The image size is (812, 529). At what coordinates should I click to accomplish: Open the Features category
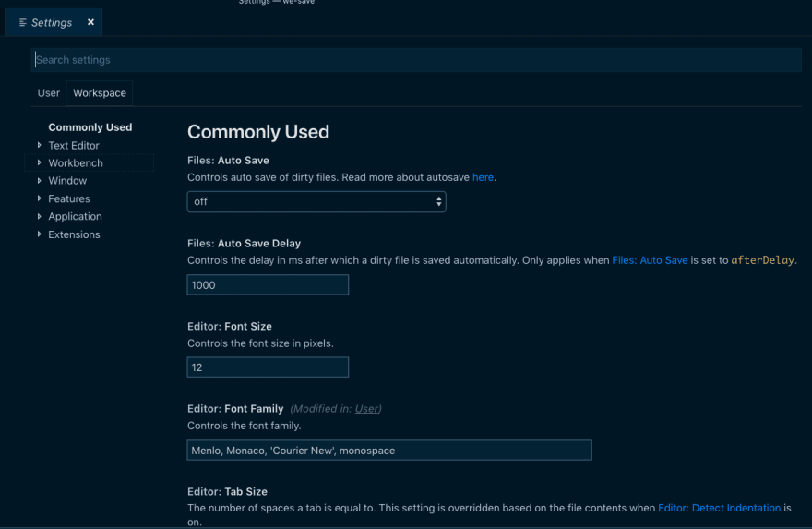pyautogui.click(x=69, y=198)
